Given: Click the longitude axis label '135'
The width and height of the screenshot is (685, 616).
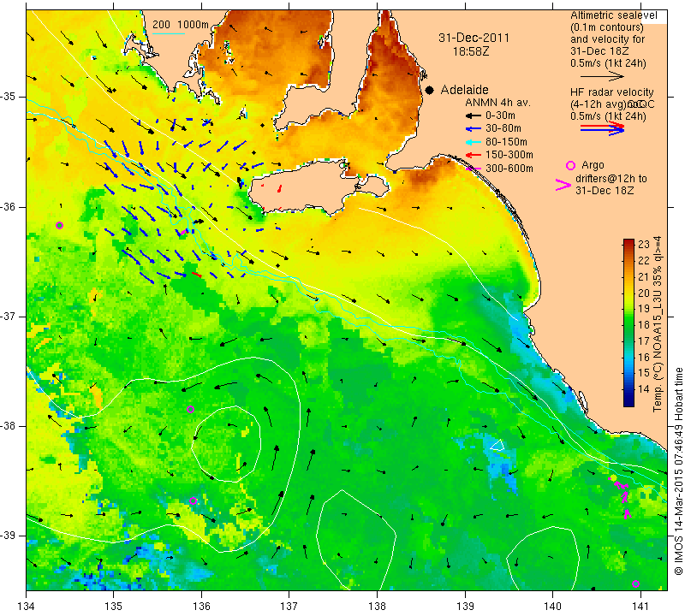Looking at the screenshot, I should [x=114, y=606].
